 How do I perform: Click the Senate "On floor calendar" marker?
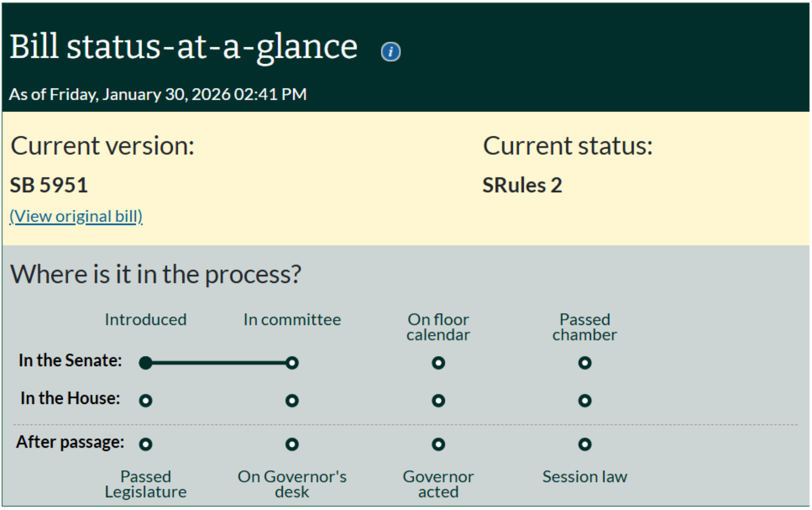tap(437, 363)
